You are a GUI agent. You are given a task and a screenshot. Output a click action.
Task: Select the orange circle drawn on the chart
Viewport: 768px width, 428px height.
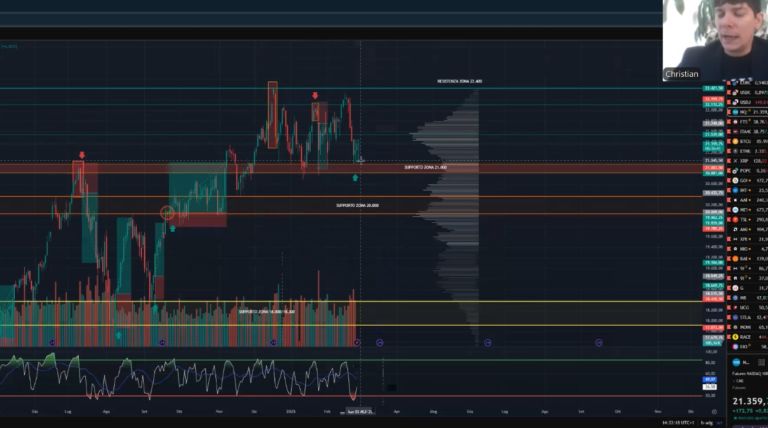pyautogui.click(x=167, y=213)
